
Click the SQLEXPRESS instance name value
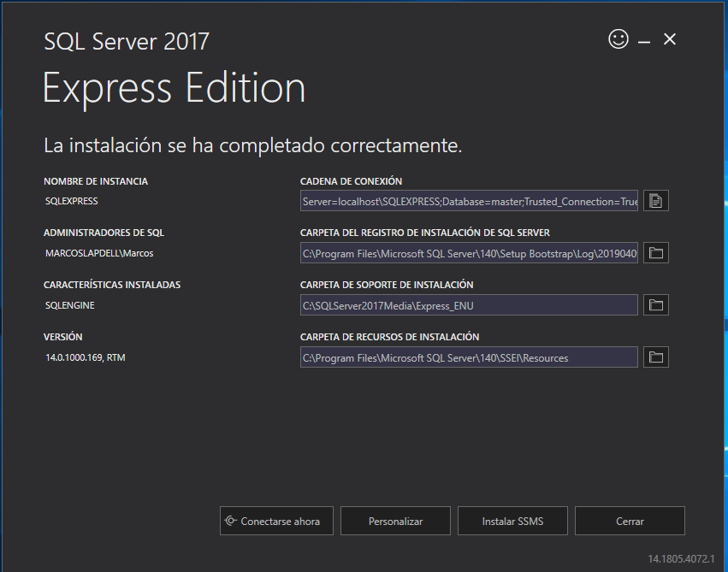pyautogui.click(x=72, y=202)
